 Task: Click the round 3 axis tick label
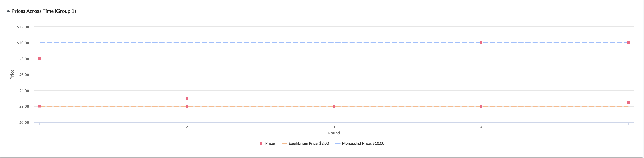coord(334,127)
